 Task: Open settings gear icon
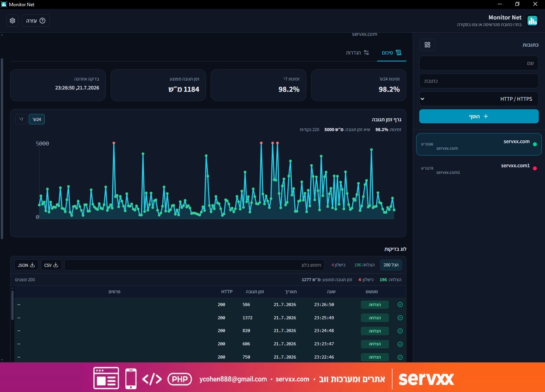coord(12,21)
